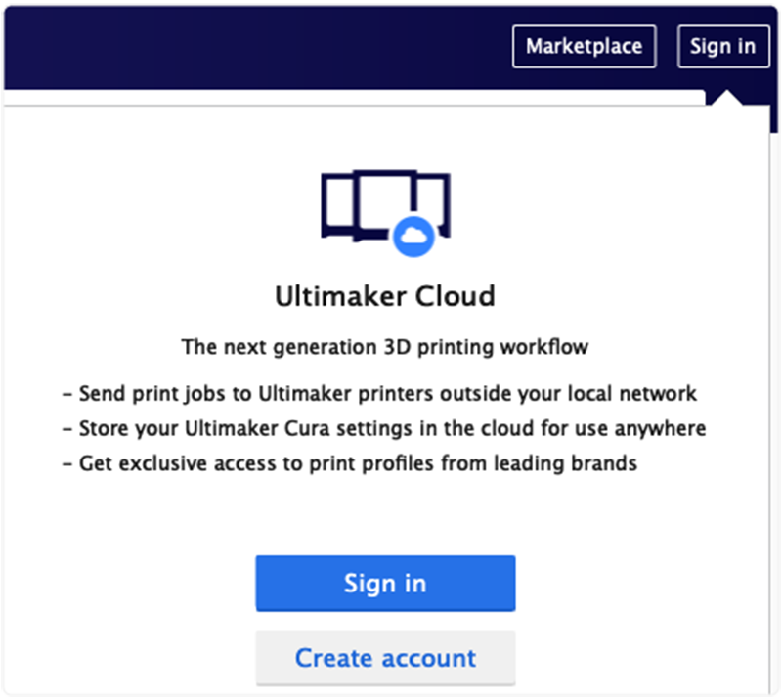Click the Store your Cura settings line
The width and height of the screenshot is (782, 700).
[383, 428]
